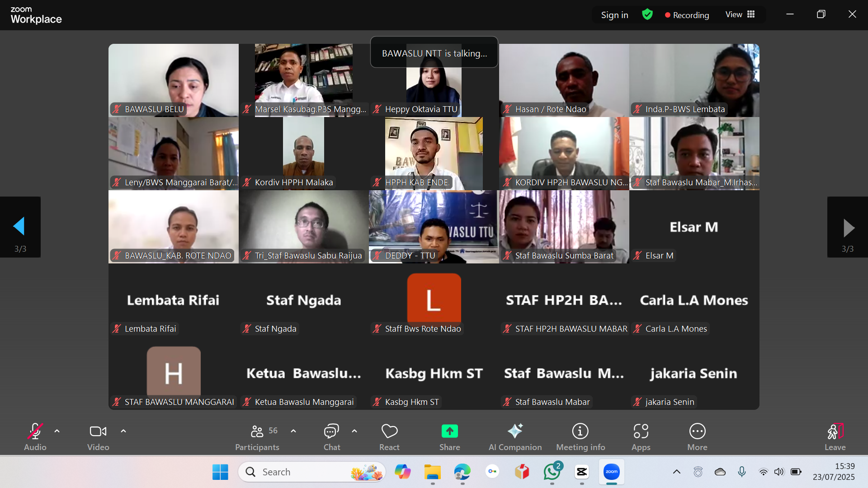This screenshot has height=488, width=868.
Task: Leave the meeting
Action: click(835, 432)
